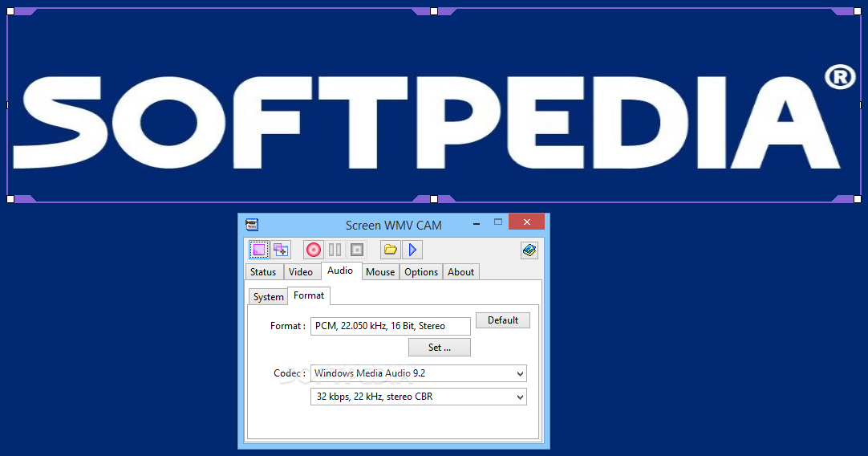Start recording with the red Record button
Viewport: 868px width, 456px height.
point(314,250)
